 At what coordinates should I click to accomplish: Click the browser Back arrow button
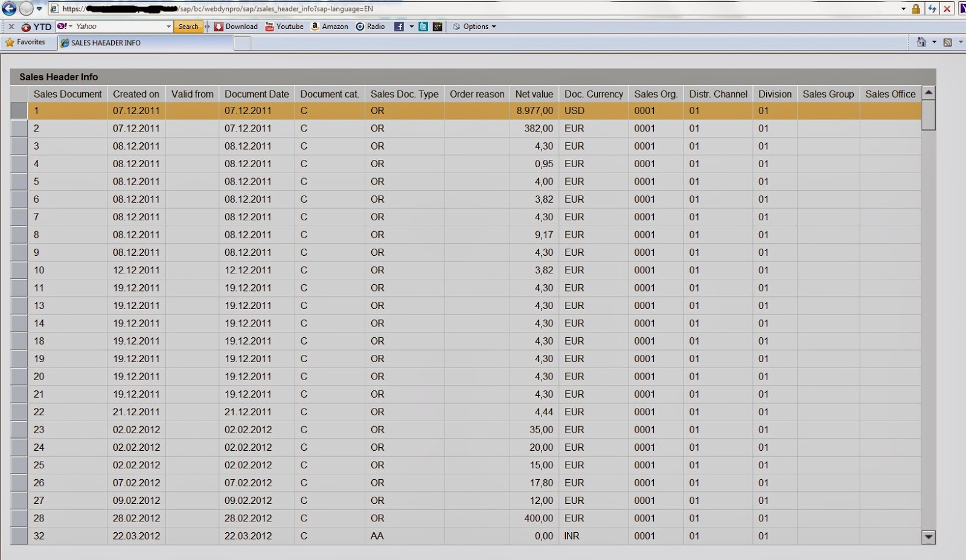9,8
